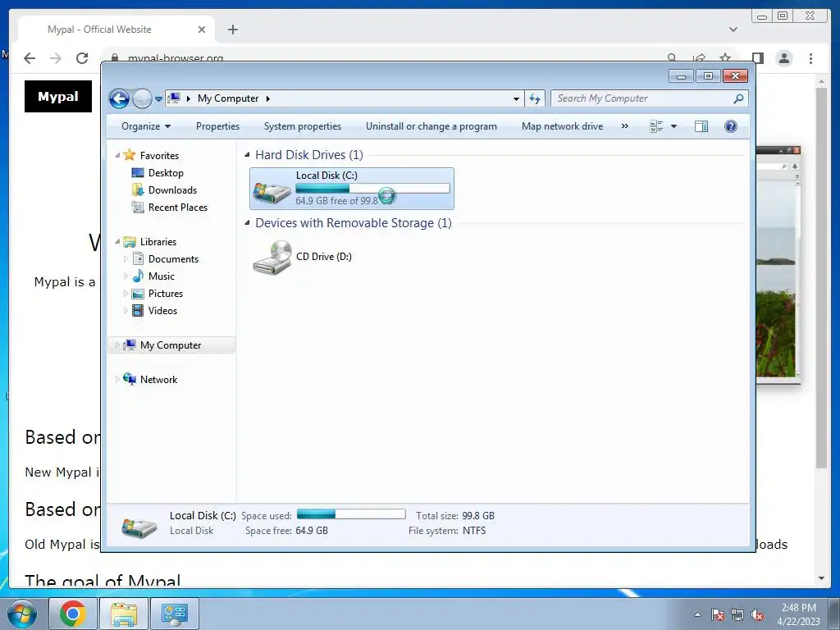Open Explorer help via question mark icon
Viewport: 840px width, 630px height.
click(731, 126)
